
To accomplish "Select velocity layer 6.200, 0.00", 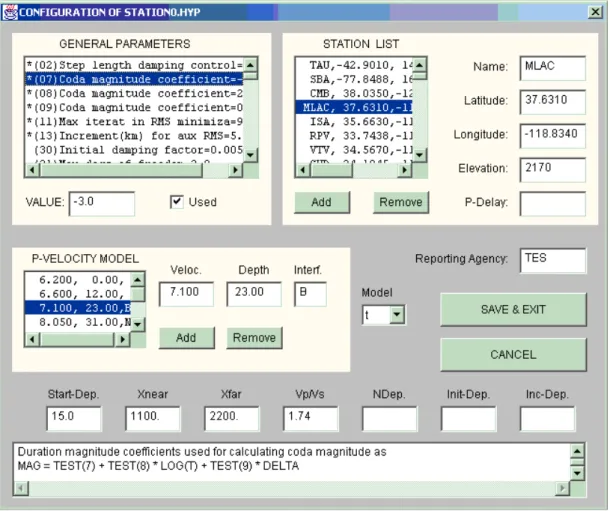I will (78, 280).
